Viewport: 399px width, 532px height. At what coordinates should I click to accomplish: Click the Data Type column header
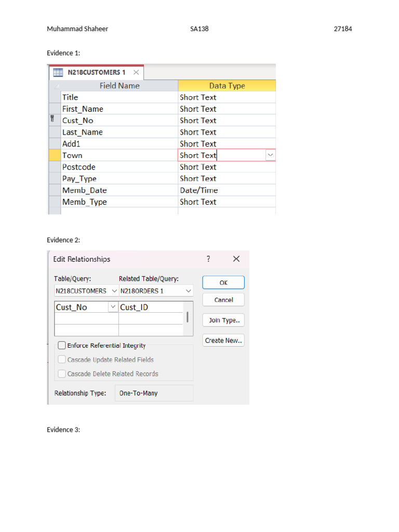(227, 86)
